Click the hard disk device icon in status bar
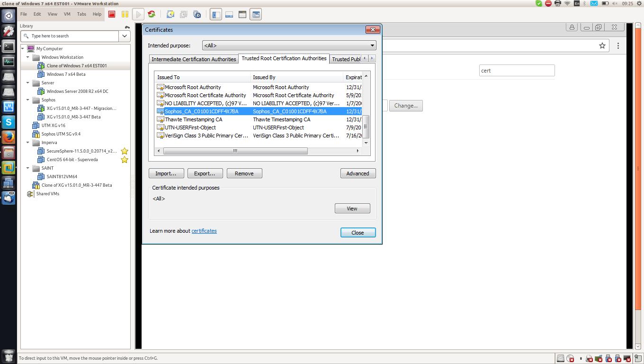This screenshot has width=644, height=364. tap(560, 358)
